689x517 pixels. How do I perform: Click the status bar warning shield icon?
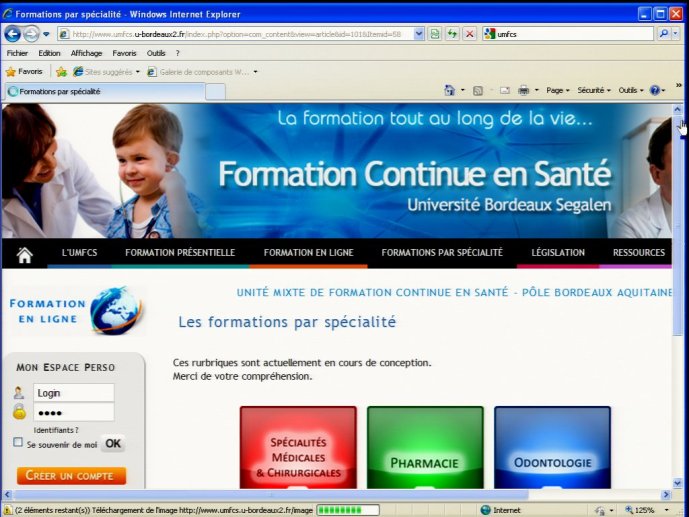point(7,510)
